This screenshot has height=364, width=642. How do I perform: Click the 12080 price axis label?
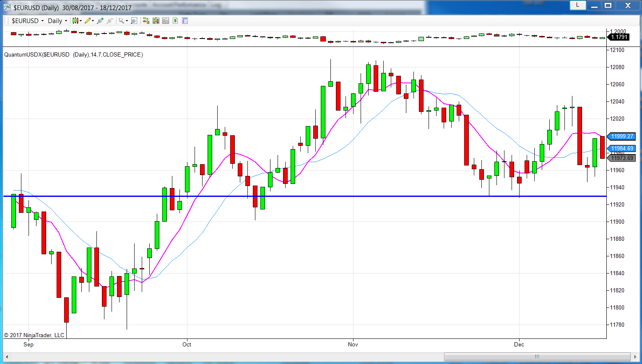coord(617,67)
